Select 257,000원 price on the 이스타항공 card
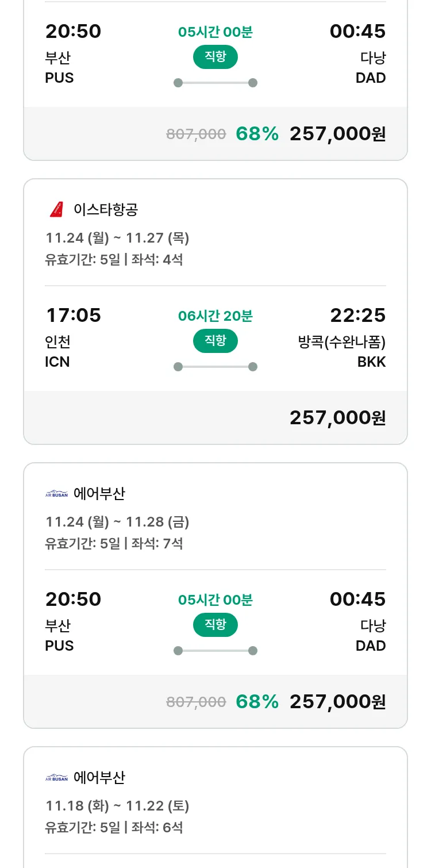431x868 pixels. click(337, 418)
